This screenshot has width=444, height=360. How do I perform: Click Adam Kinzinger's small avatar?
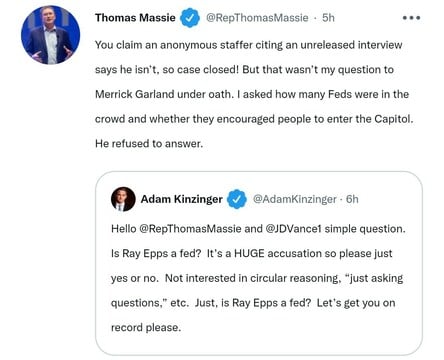coord(123,199)
